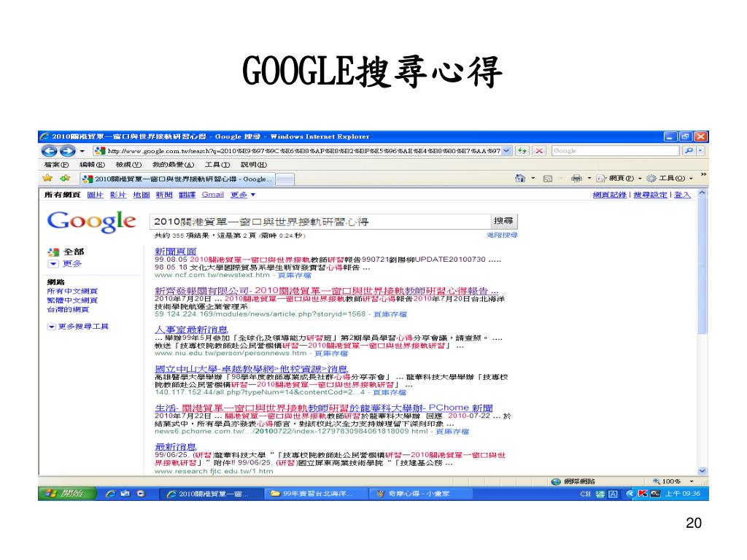
Task: Click the Print icon
Action: pos(576,179)
